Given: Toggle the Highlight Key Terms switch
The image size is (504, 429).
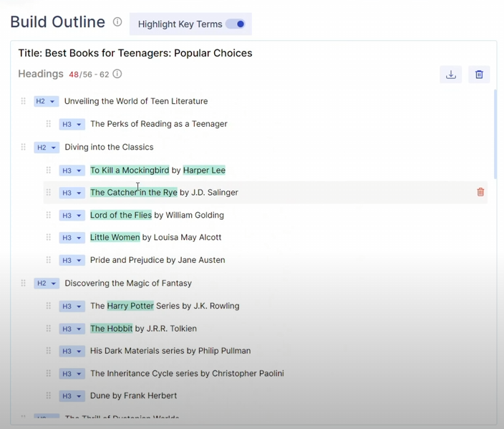Looking at the screenshot, I should click(x=236, y=24).
